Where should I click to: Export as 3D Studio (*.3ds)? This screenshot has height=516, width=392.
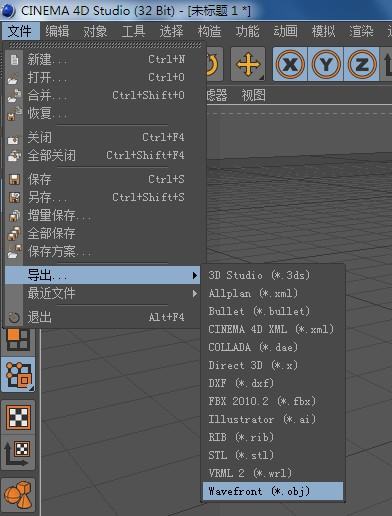point(273,275)
